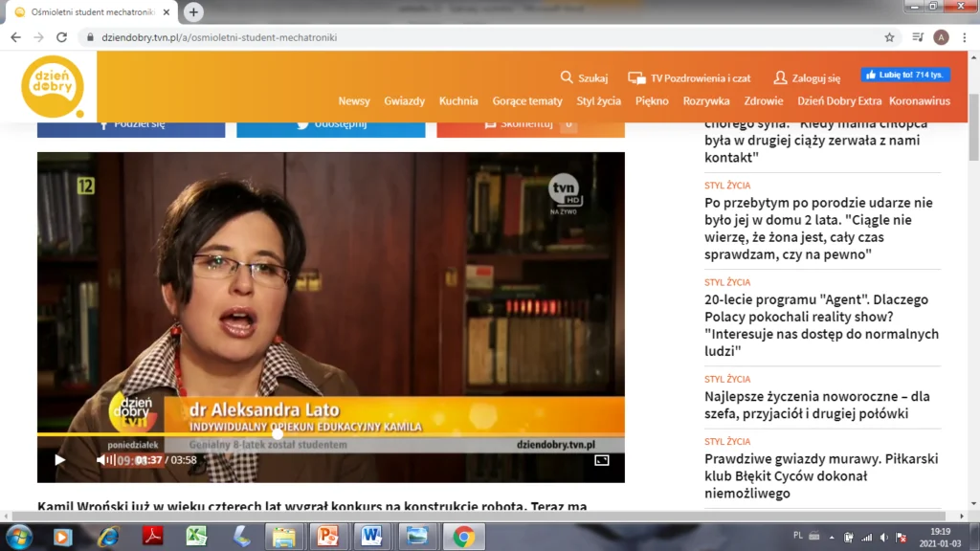Bookmark this page with the star icon
This screenshot has height=551, width=980.
889,37
